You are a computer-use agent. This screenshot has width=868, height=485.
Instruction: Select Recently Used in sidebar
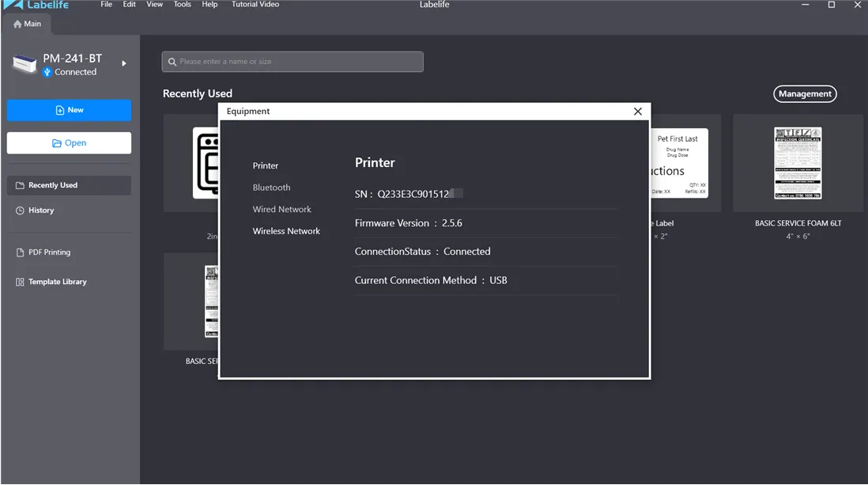pos(70,185)
